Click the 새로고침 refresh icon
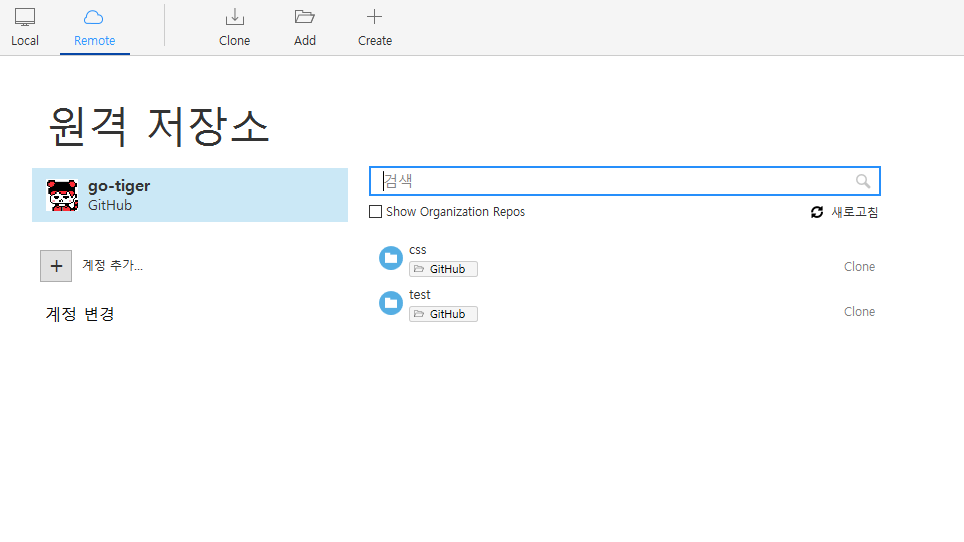The image size is (964, 542). click(816, 212)
